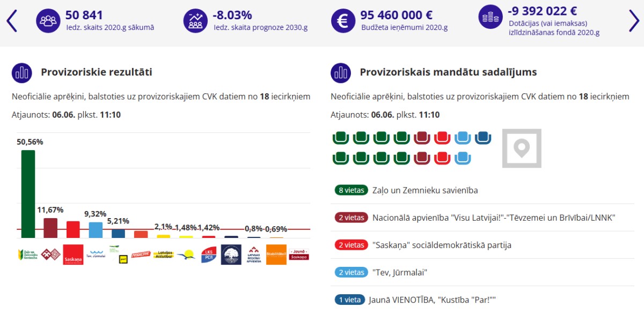The height and width of the screenshot is (314, 644).
Task: Click the LKS party logo
Action: tap(209, 255)
